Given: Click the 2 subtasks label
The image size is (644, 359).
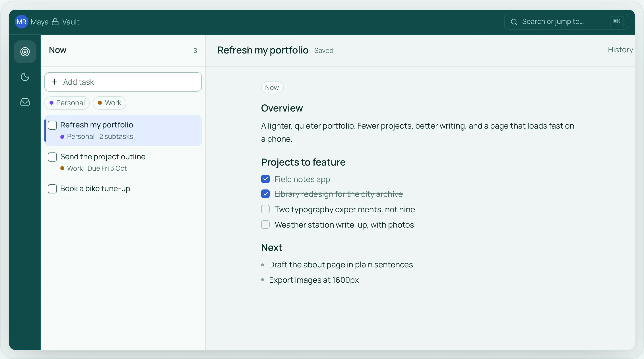Looking at the screenshot, I should (116, 137).
